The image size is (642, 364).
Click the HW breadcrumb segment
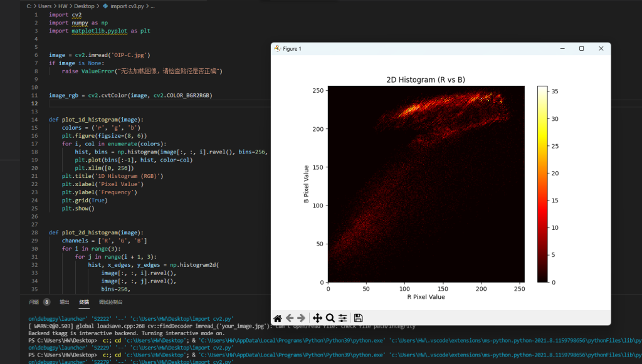click(x=63, y=6)
